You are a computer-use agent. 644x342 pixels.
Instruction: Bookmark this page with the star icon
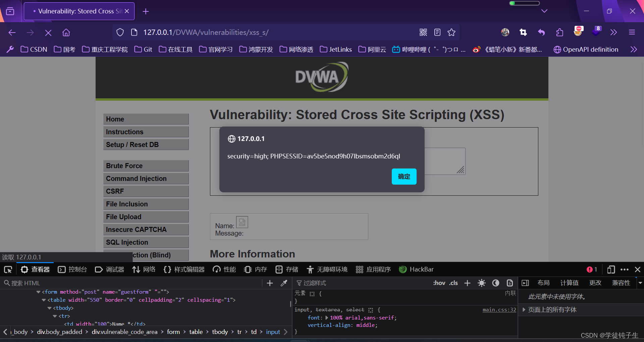click(451, 32)
